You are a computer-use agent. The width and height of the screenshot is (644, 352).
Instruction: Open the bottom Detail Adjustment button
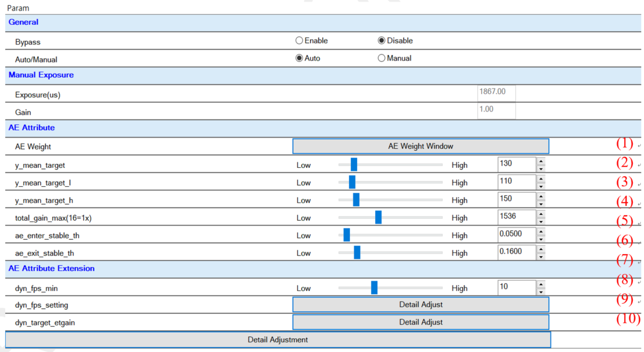278,339
